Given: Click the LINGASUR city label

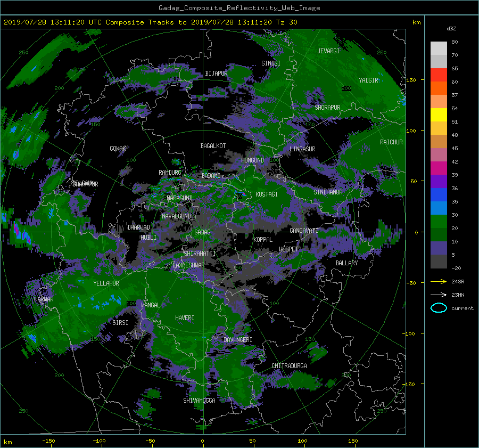Looking at the screenshot, I should [x=302, y=149].
